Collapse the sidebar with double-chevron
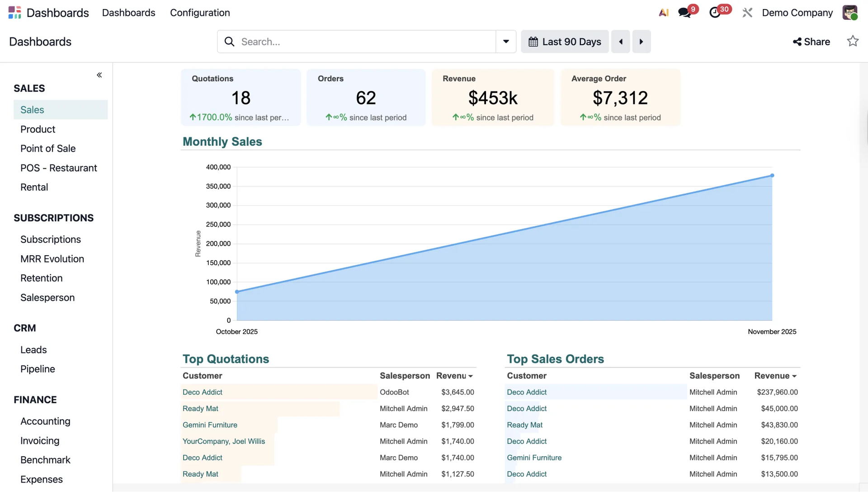The height and width of the screenshot is (492, 868). coord(99,75)
